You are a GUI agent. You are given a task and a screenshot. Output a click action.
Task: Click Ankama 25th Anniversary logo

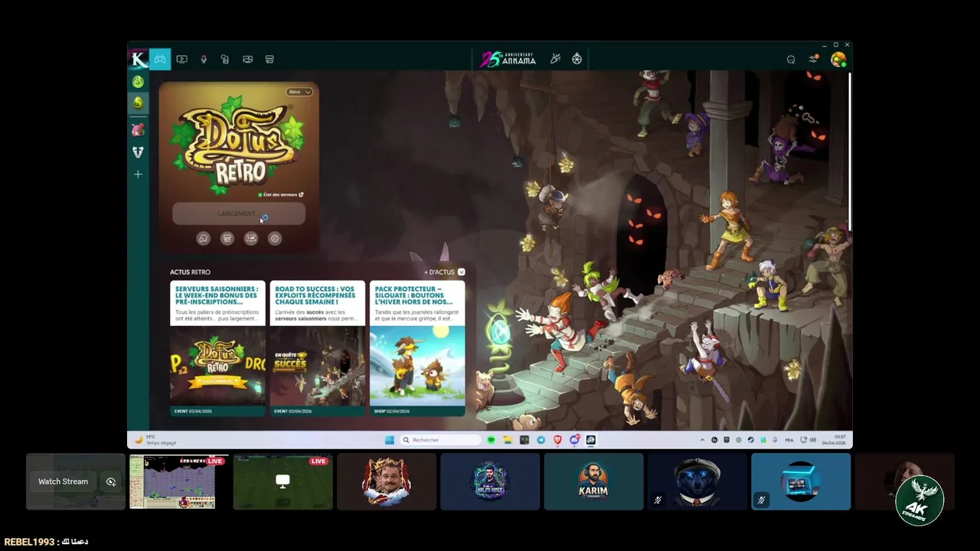click(x=508, y=59)
